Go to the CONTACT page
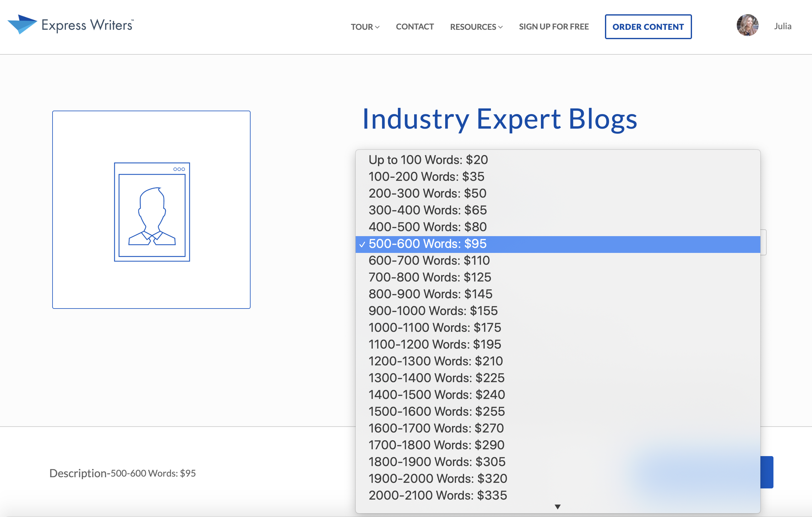This screenshot has width=812, height=517. (415, 27)
